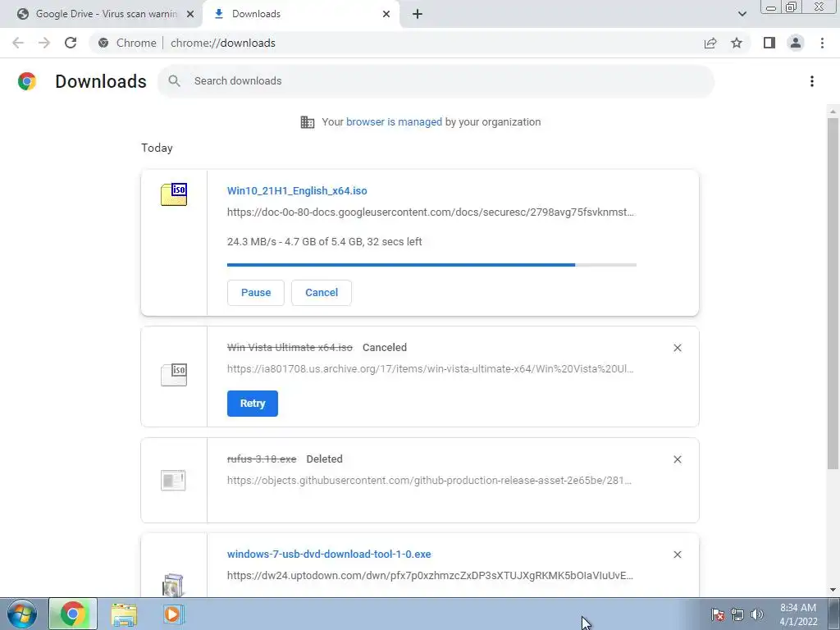Open the windows-7-usb-dvd-download-tool-1-0.exe link
The width and height of the screenshot is (840, 630).
329,554
